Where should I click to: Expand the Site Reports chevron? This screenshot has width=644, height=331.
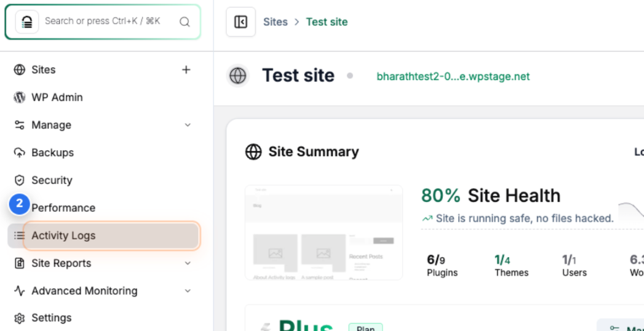tap(188, 263)
